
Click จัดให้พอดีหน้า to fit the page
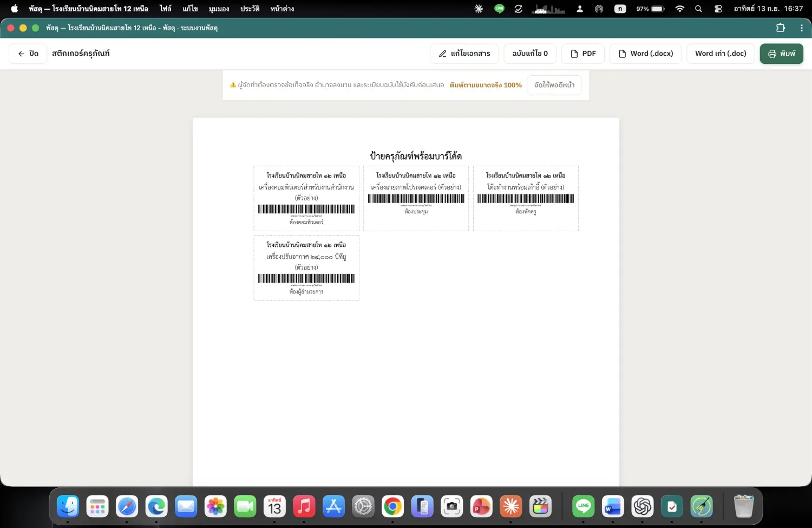554,85
